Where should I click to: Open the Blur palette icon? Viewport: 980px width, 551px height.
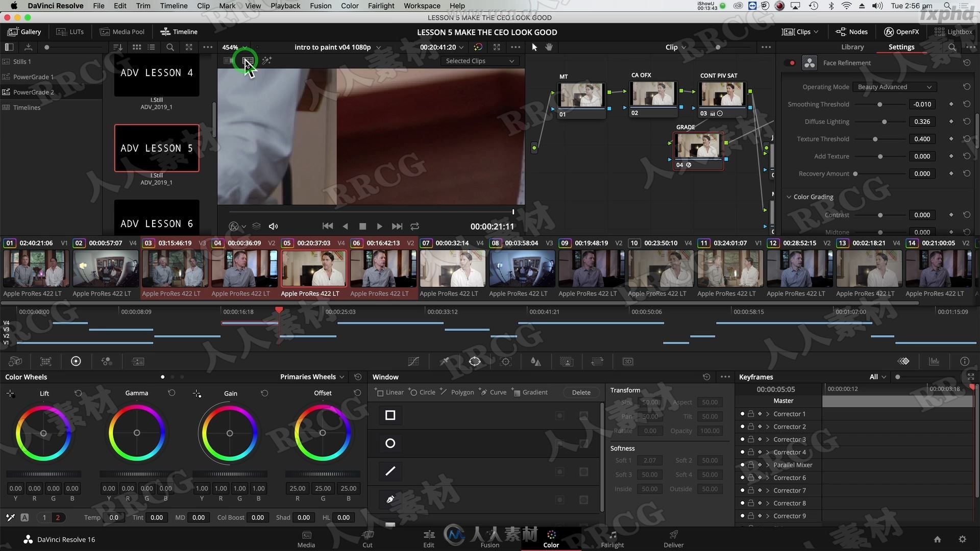tap(535, 361)
